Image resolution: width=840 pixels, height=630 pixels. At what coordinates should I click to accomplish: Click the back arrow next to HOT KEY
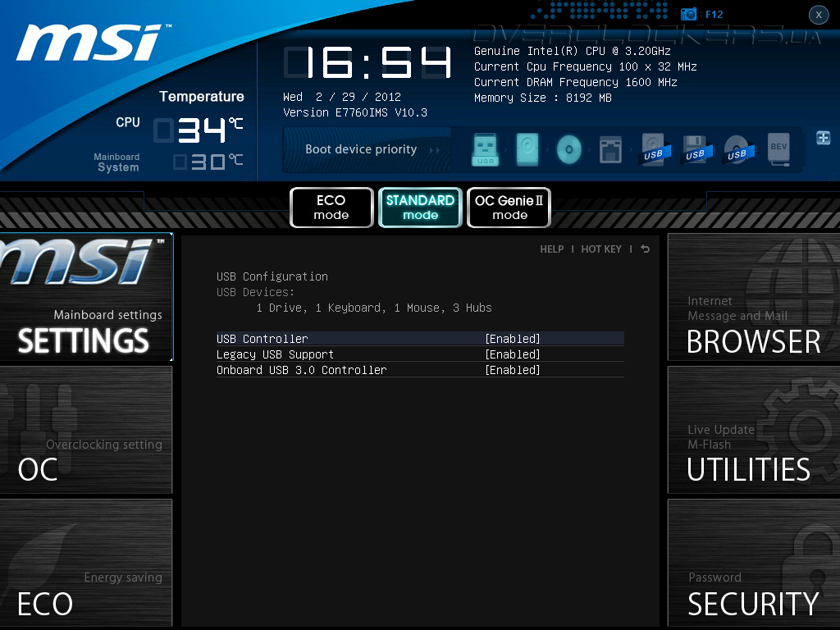[x=646, y=249]
